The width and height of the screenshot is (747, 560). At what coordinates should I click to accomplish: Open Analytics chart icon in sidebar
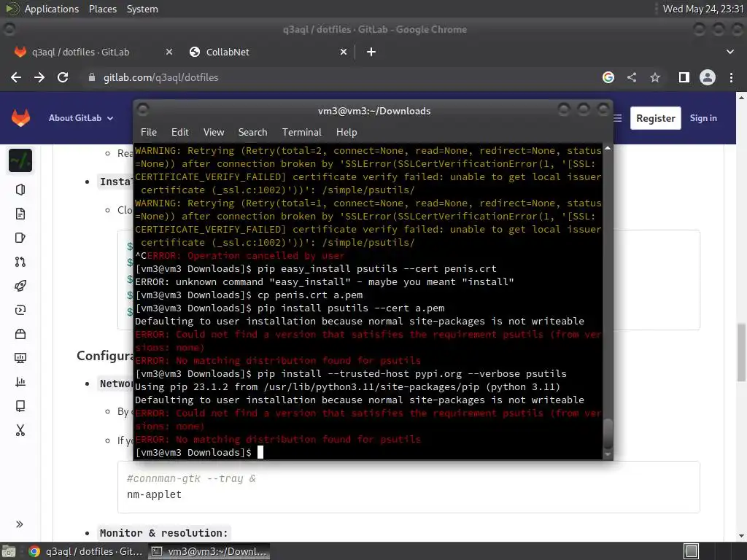20,382
